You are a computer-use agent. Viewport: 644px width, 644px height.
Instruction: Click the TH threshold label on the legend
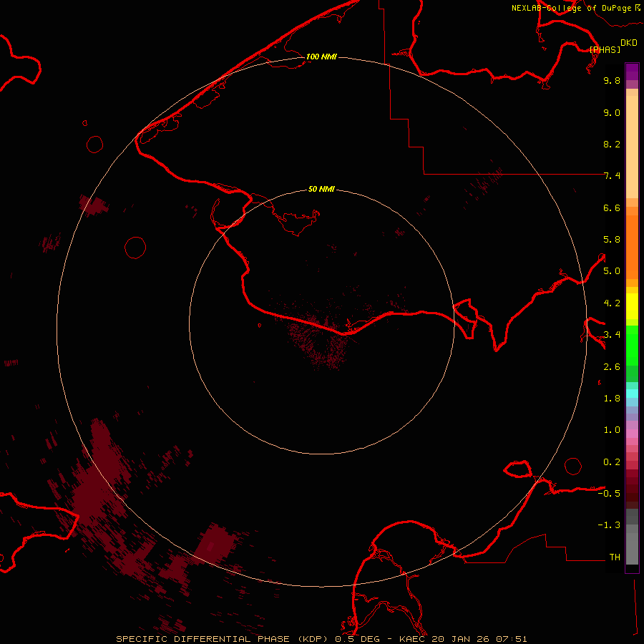click(614, 557)
